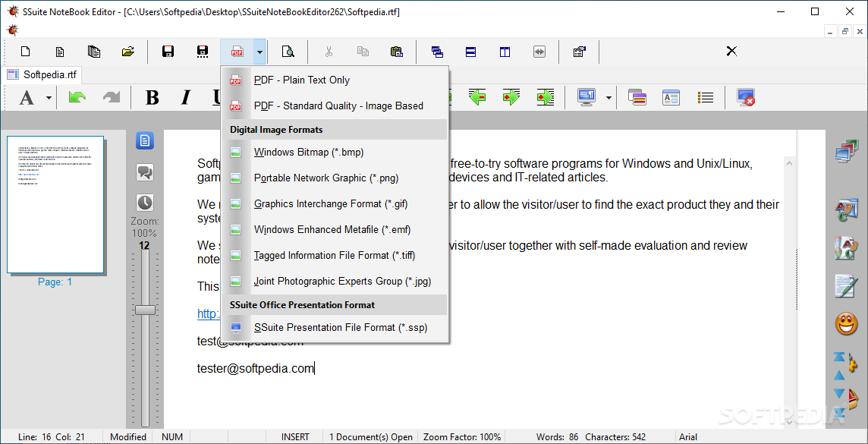The height and width of the screenshot is (444, 868).
Task: Open the clock history panel
Action: pos(145,203)
